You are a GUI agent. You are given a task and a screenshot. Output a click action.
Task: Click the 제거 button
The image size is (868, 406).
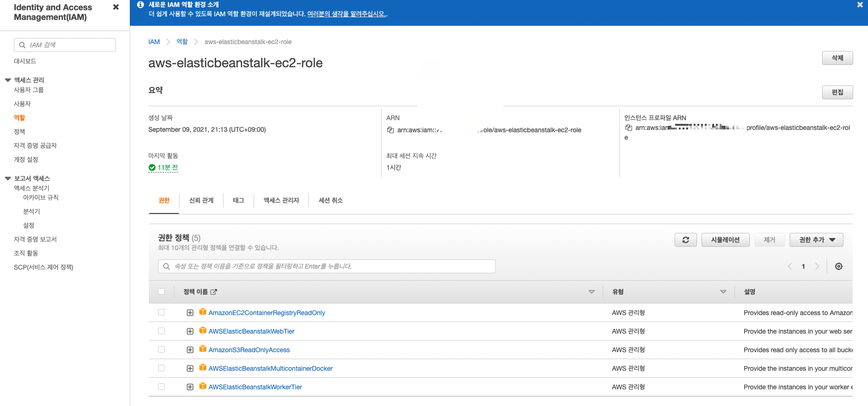769,240
